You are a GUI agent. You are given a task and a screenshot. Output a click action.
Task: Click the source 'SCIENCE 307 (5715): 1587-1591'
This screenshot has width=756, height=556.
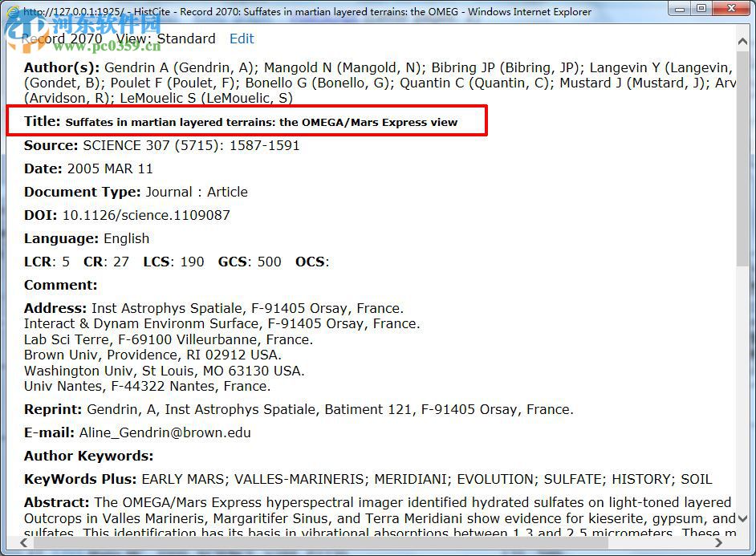pyautogui.click(x=192, y=145)
